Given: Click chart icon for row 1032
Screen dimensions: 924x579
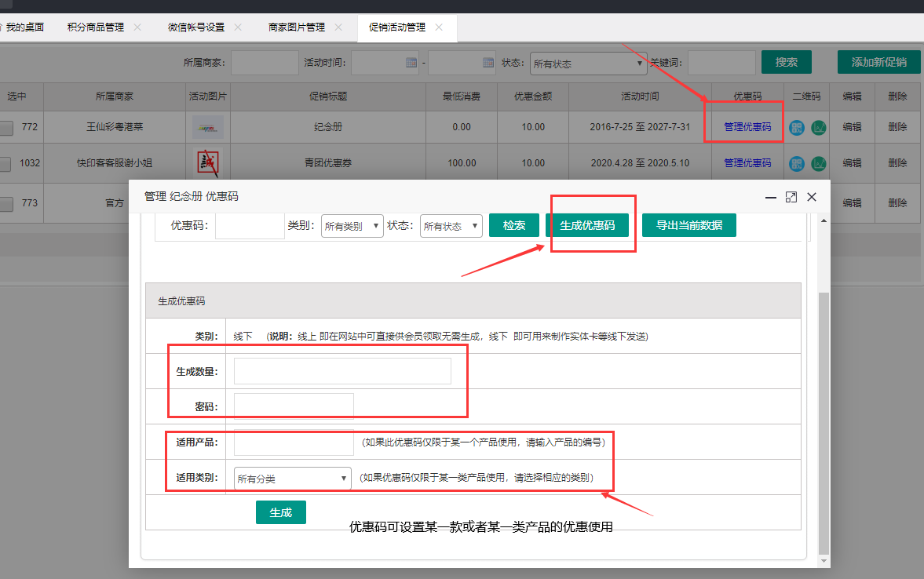Looking at the screenshot, I should [x=818, y=164].
